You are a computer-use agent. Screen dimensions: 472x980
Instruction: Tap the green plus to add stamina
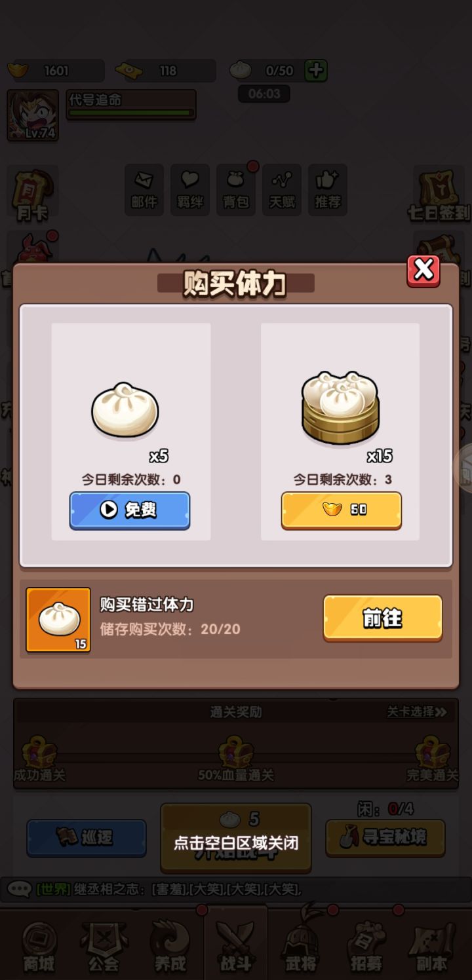[316, 70]
